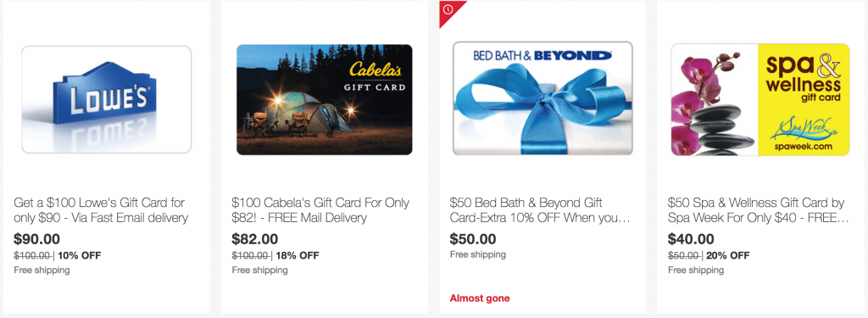The image size is (868, 318).
Task: Click the red clock deal icon
Action: click(x=448, y=10)
